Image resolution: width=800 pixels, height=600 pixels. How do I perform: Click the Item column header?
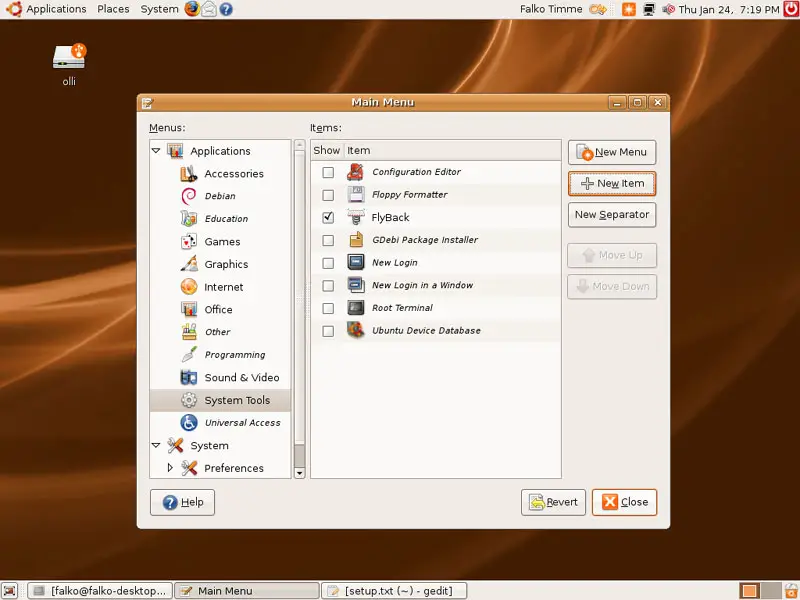click(453, 151)
